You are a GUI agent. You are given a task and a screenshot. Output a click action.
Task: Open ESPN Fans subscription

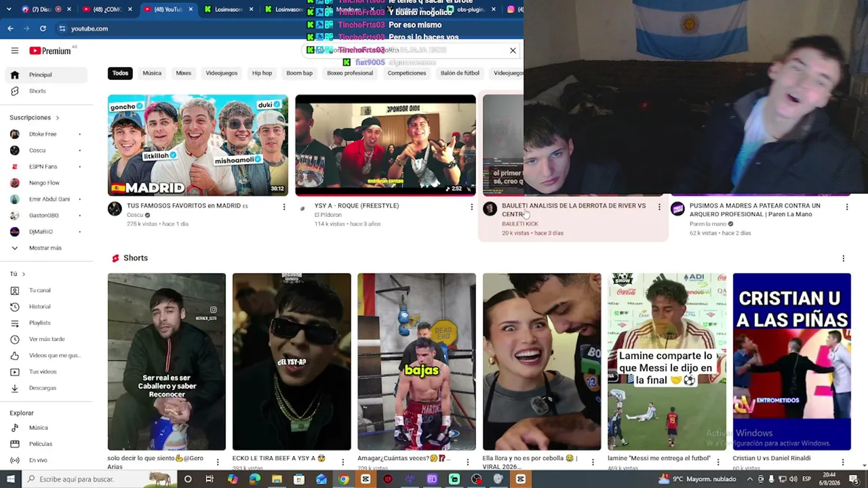(45, 167)
